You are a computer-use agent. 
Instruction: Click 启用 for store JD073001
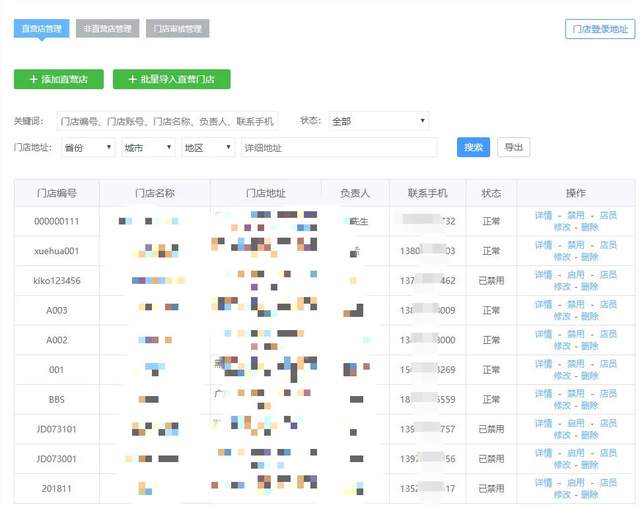point(576,453)
